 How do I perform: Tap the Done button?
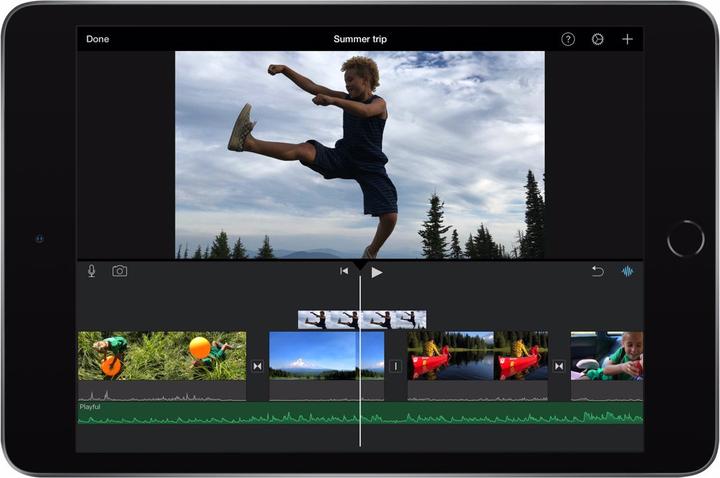pyautogui.click(x=97, y=39)
